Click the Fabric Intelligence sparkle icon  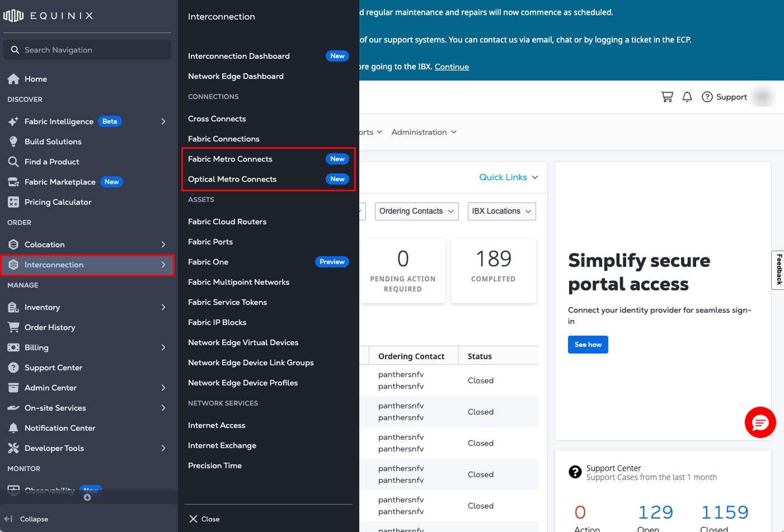click(x=13, y=121)
